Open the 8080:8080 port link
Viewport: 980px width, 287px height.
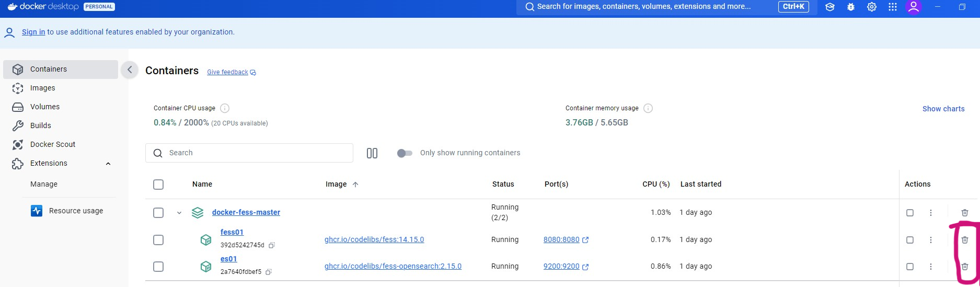click(x=561, y=239)
